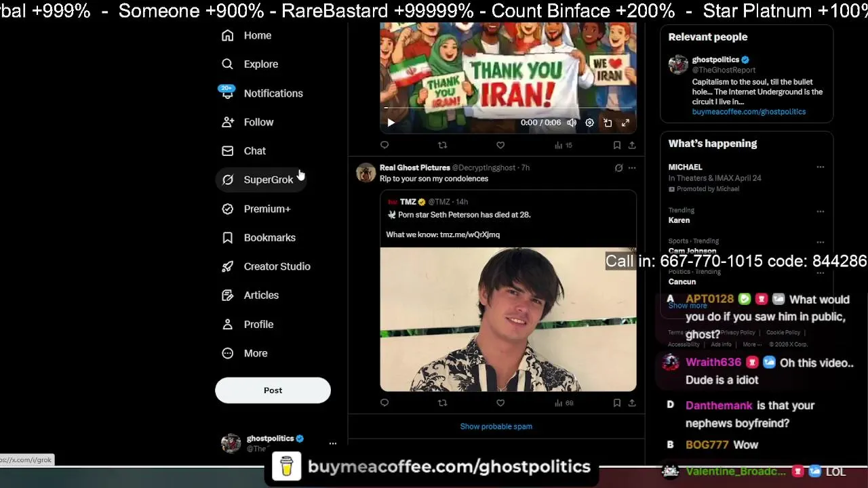Open Real Ghost Pictures profile avatar
This screenshot has width=868, height=488.
[x=366, y=173]
